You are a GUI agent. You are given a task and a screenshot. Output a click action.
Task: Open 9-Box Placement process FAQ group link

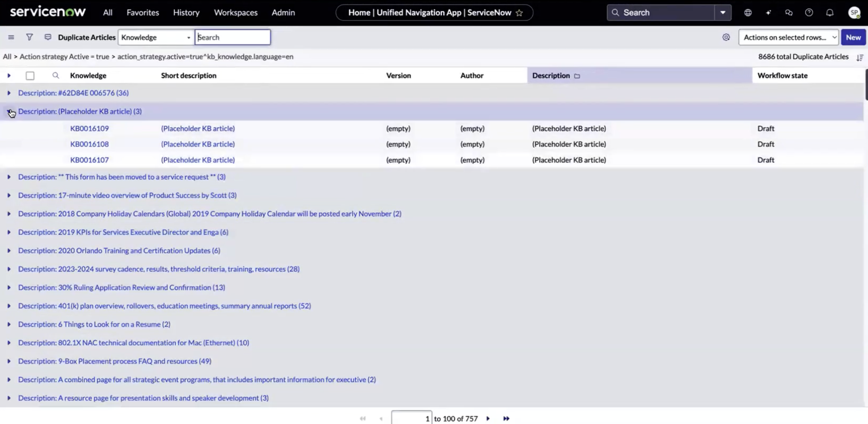115,361
